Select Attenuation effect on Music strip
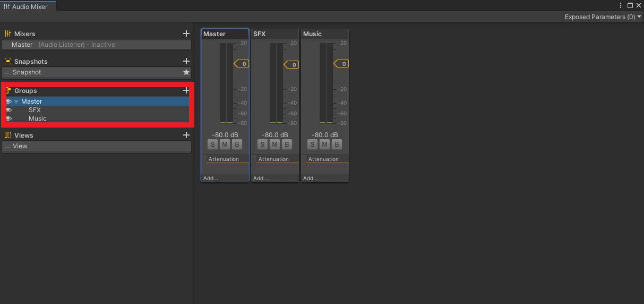This screenshot has width=644, height=304. point(327,159)
